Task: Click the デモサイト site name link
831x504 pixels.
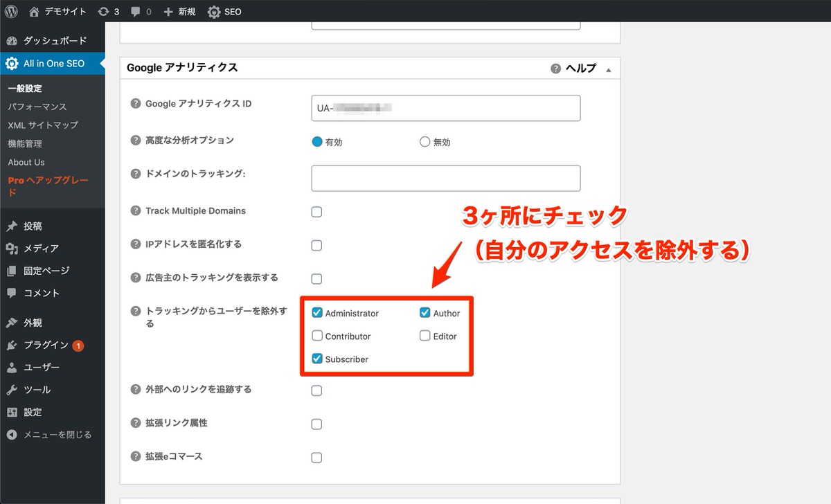Action: (66, 12)
